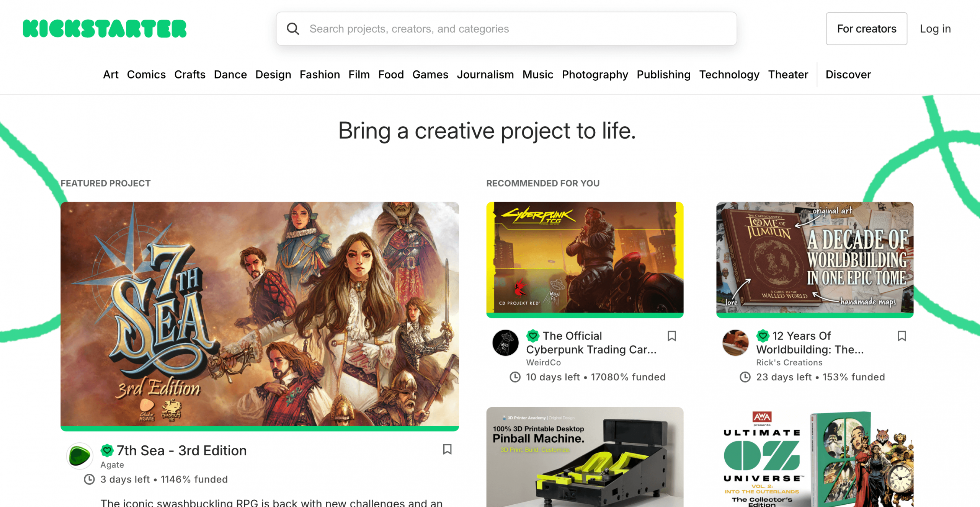This screenshot has width=980, height=507.
Task: Click the Project We Love badge on 7th Sea
Action: 107,450
